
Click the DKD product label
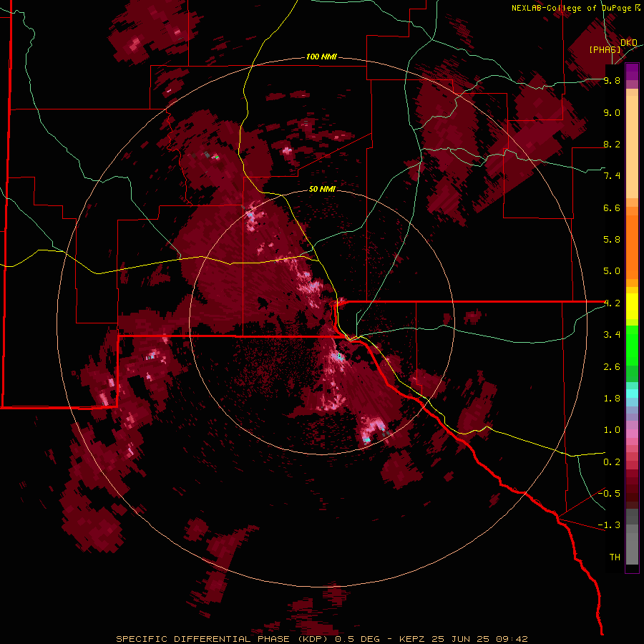[x=629, y=42]
